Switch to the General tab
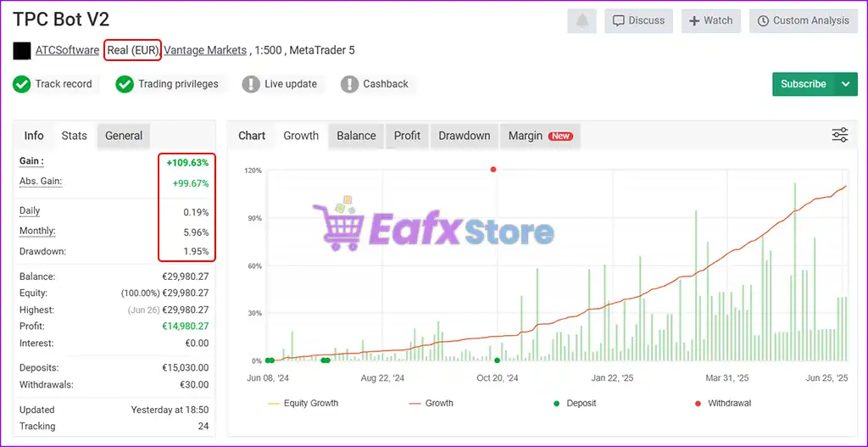The image size is (868, 447). coord(124,136)
